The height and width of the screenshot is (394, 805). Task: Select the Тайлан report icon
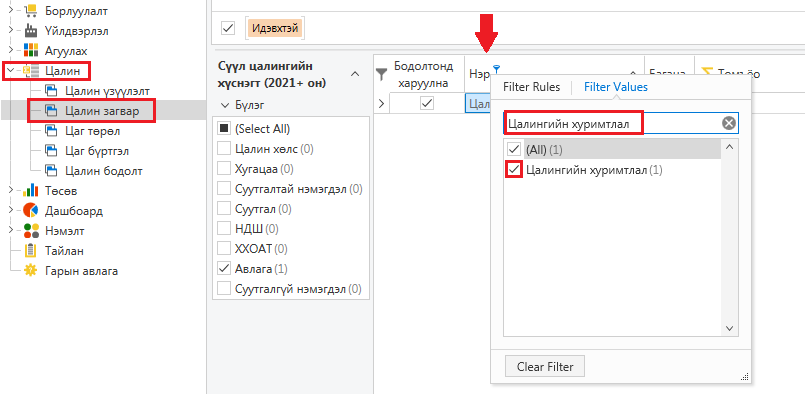pyautogui.click(x=31, y=251)
